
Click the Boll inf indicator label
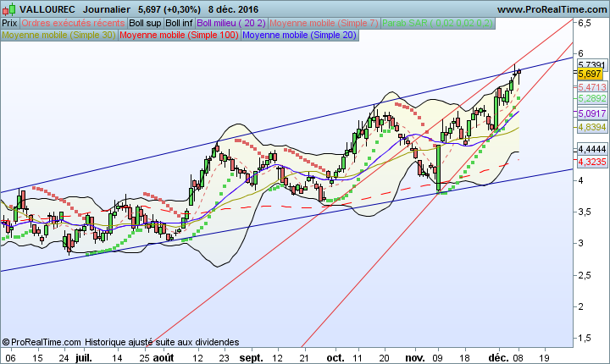coord(179,24)
